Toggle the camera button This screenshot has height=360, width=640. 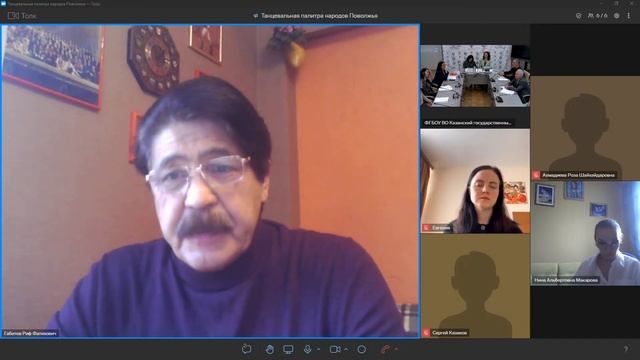coord(335,349)
